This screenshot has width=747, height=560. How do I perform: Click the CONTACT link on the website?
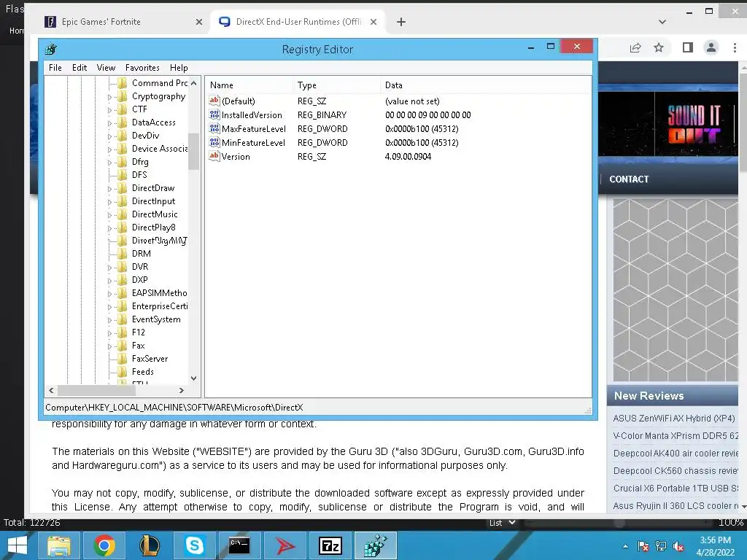pos(629,179)
